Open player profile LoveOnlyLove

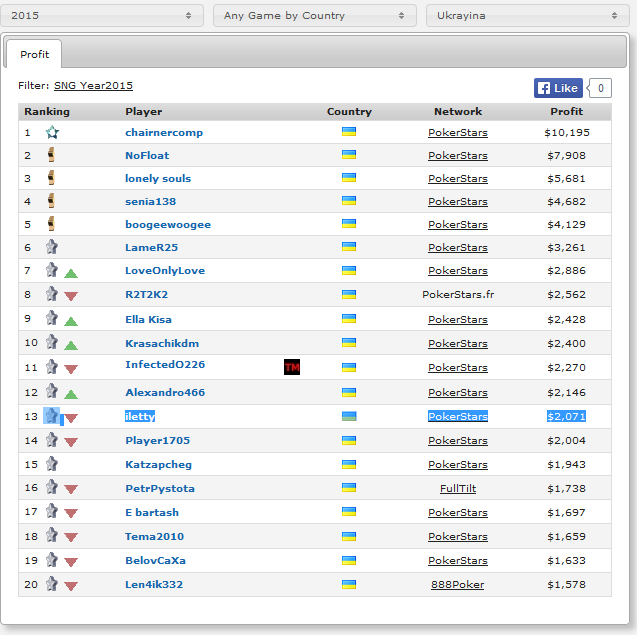[165, 270]
